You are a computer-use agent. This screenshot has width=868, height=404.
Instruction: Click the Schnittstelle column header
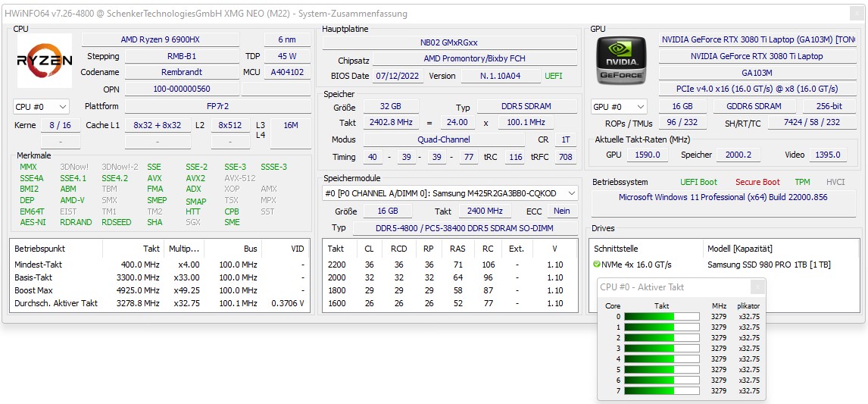coord(647,249)
